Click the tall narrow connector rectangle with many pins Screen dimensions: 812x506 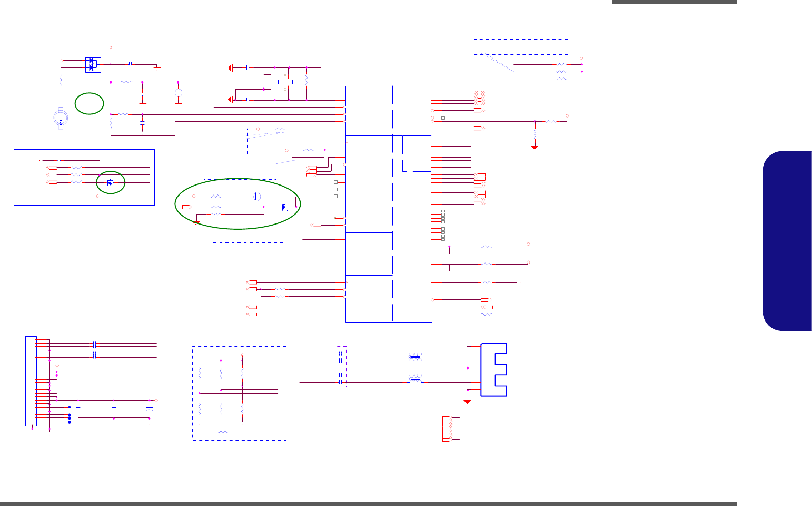[31, 381]
